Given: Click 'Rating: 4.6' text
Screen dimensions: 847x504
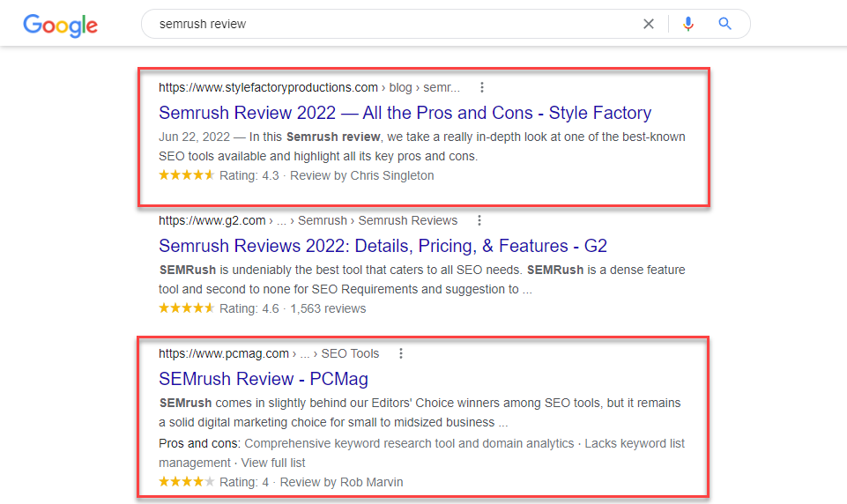Looking at the screenshot, I should coord(249,308).
